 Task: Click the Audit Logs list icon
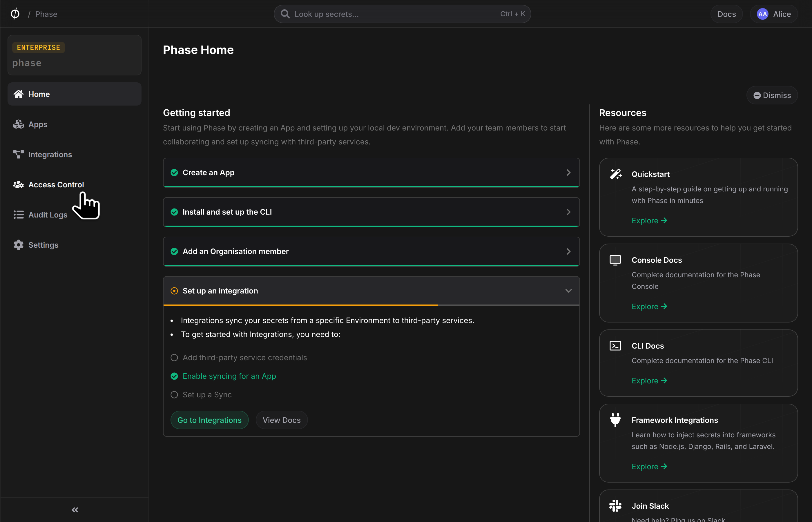coord(18,215)
